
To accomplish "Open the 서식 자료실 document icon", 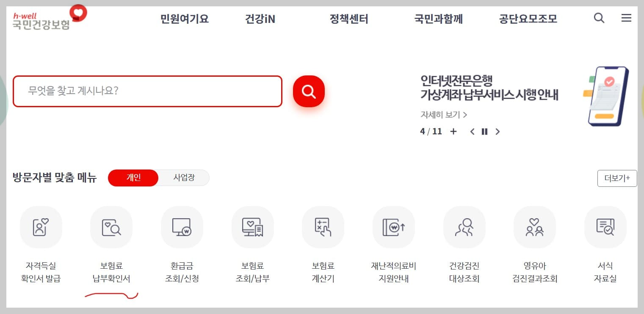I will tap(605, 227).
